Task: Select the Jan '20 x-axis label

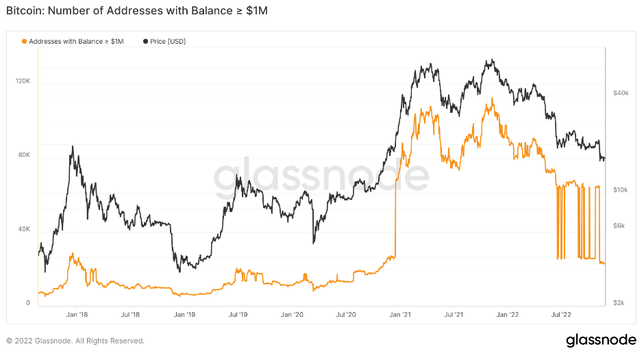Action: [x=292, y=315]
